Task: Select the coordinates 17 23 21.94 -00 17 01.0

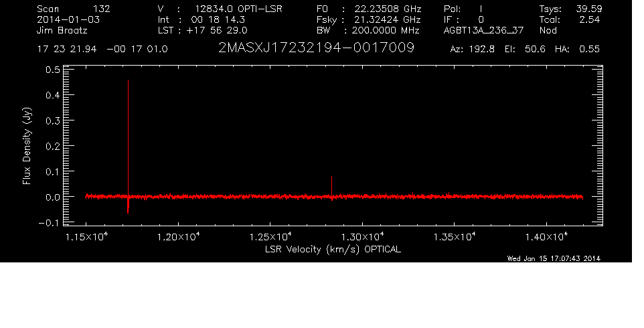Action: coord(102,50)
